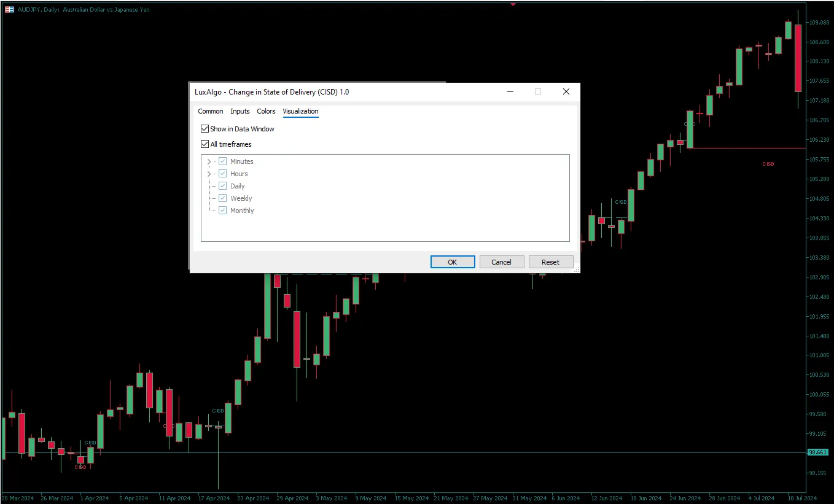The height and width of the screenshot is (504, 834).
Task: Click the 106.230 price axis label
Action: coord(819,140)
